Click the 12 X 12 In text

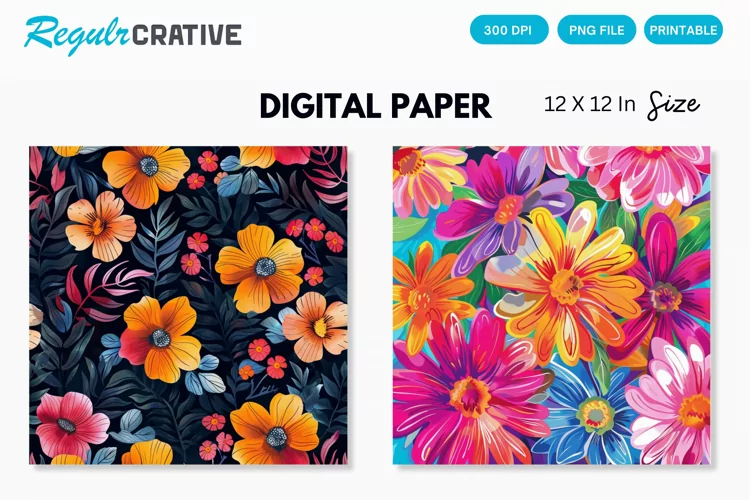(x=589, y=104)
